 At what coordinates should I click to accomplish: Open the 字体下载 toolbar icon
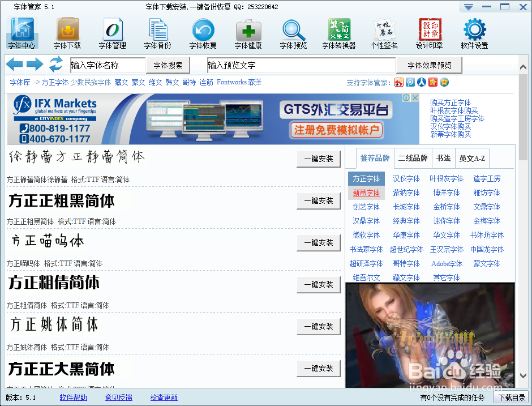click(x=67, y=33)
